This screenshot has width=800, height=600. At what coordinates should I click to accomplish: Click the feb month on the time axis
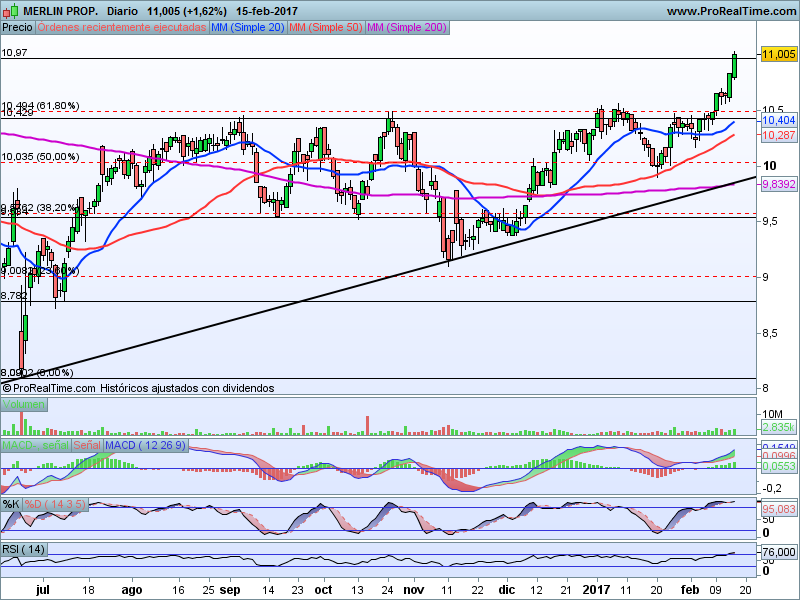pyautogui.click(x=690, y=590)
